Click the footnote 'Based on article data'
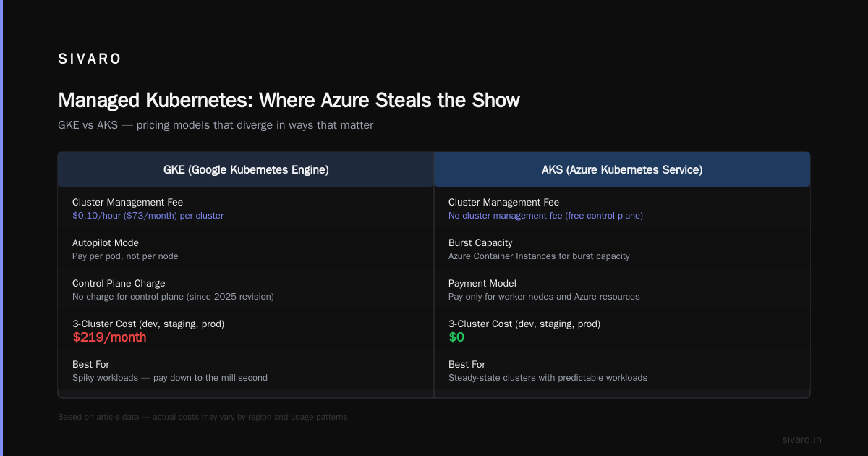The height and width of the screenshot is (456, 868). click(x=203, y=417)
